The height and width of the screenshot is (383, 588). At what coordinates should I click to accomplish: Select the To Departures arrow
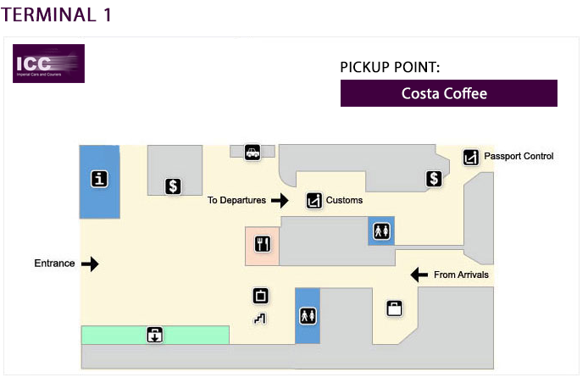click(x=280, y=200)
